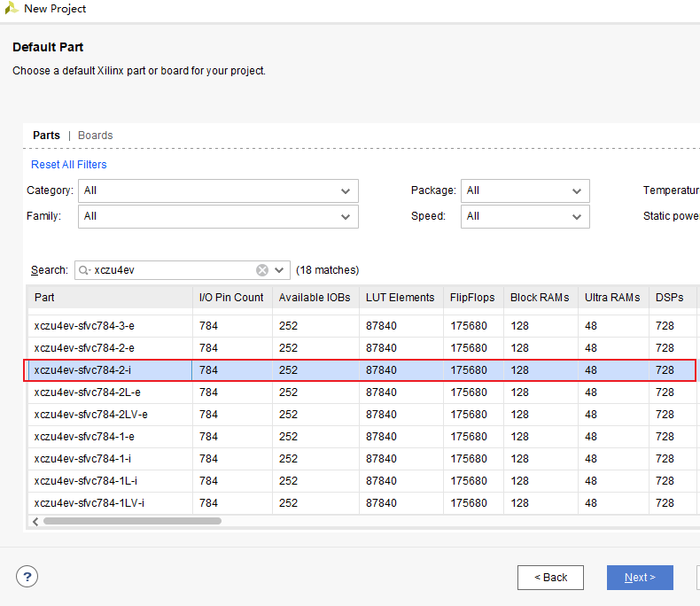The width and height of the screenshot is (700, 606).
Task: Sort by the DSPs column header
Action: coord(673,298)
